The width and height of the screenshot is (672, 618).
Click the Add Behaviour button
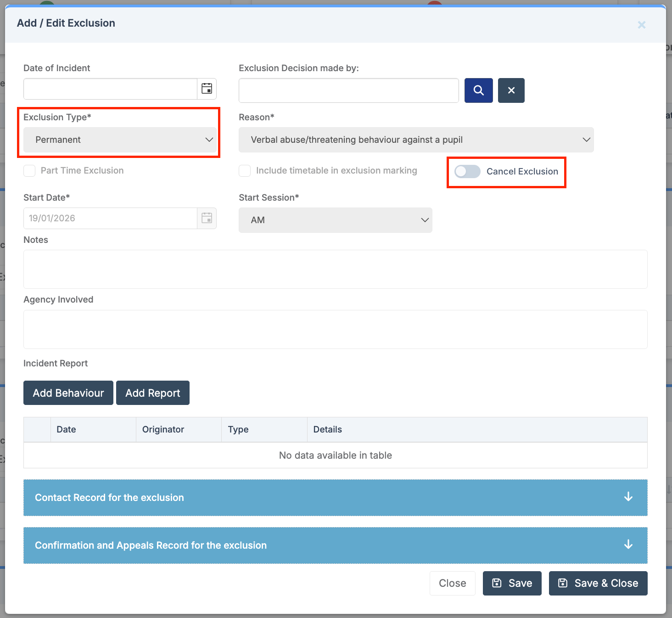[x=68, y=393]
